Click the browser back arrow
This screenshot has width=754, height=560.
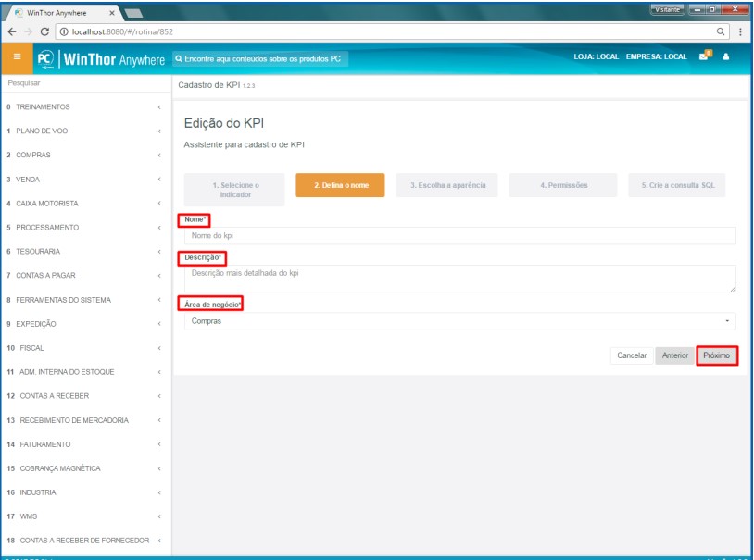point(12,31)
